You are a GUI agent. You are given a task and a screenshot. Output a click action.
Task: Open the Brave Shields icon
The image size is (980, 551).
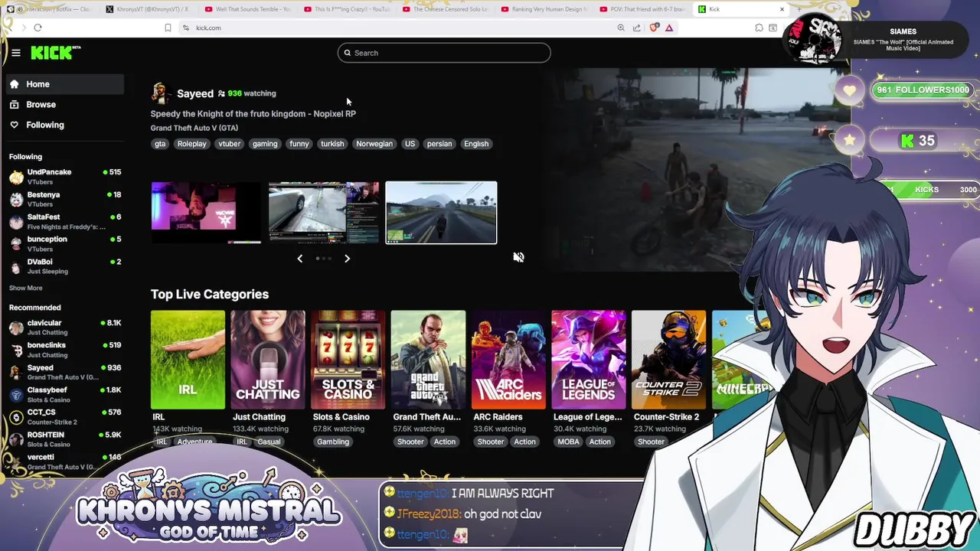[653, 28]
